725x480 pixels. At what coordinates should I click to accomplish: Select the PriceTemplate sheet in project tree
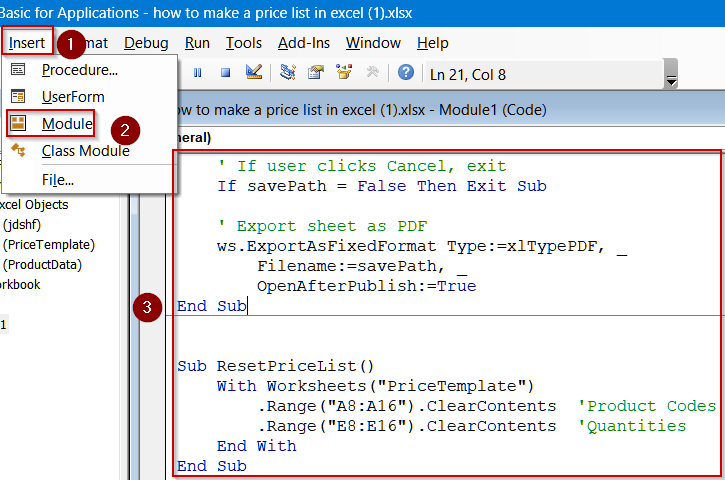point(49,245)
